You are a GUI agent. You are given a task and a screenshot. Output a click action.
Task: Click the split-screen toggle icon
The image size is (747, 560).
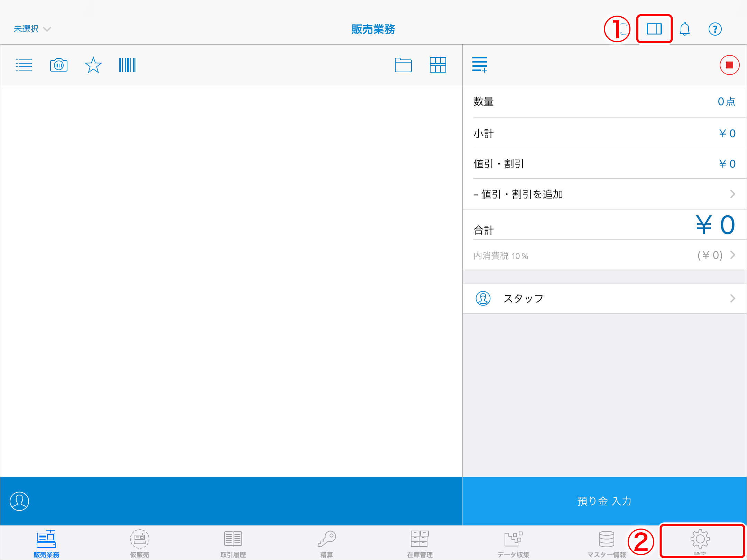(x=654, y=28)
